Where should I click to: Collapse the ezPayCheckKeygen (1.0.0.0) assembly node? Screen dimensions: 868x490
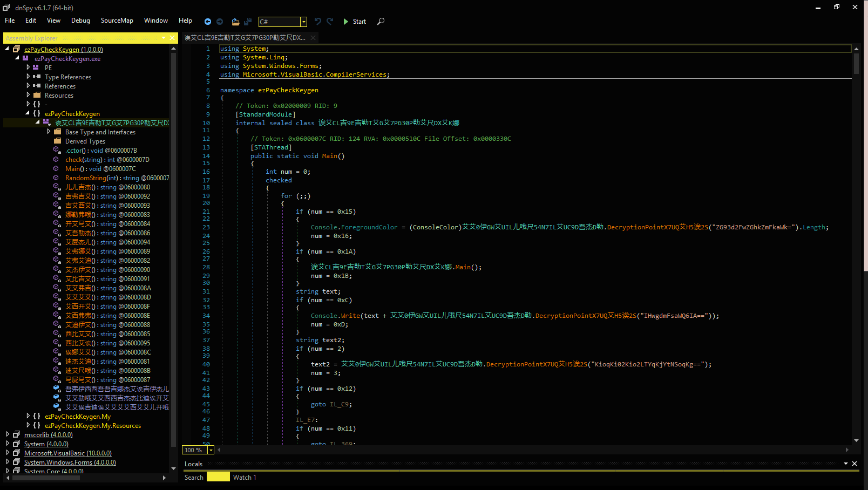7,49
